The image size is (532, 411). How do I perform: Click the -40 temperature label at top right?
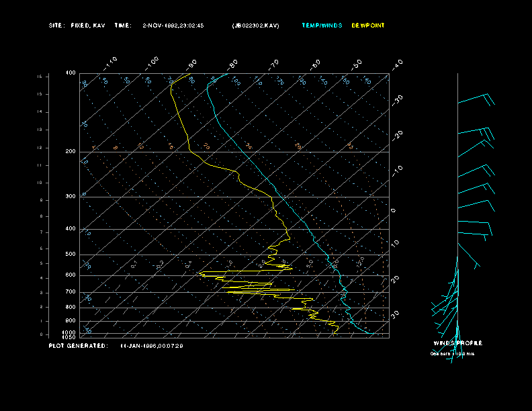[x=396, y=64]
